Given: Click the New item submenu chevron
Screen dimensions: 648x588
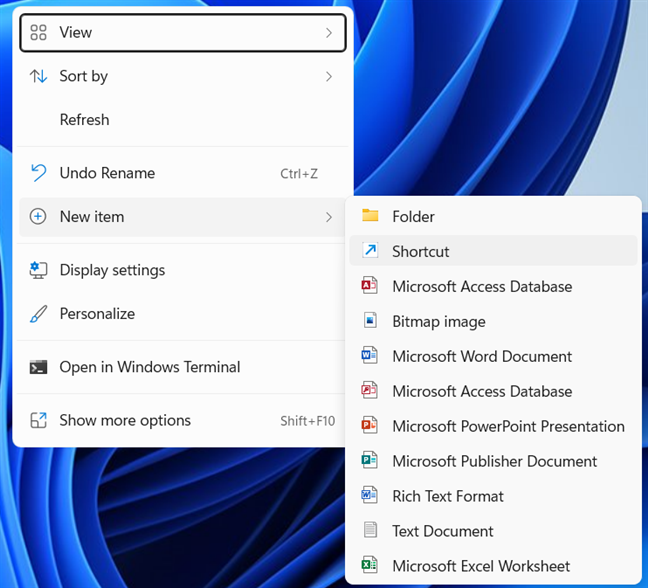Looking at the screenshot, I should pyautogui.click(x=329, y=217).
